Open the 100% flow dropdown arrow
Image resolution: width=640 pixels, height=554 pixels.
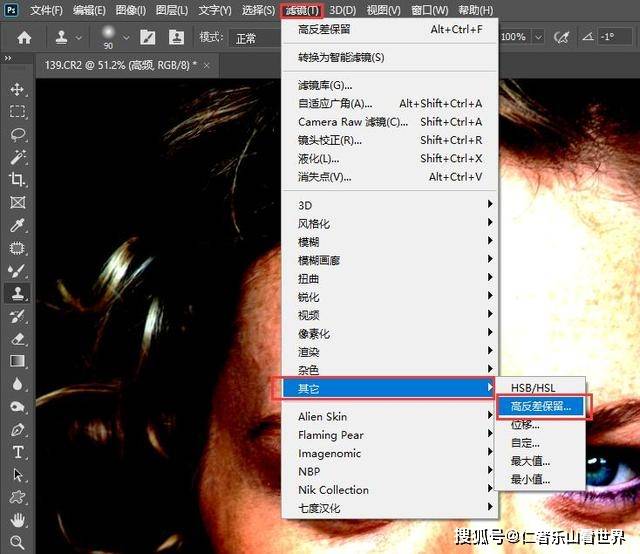539,37
